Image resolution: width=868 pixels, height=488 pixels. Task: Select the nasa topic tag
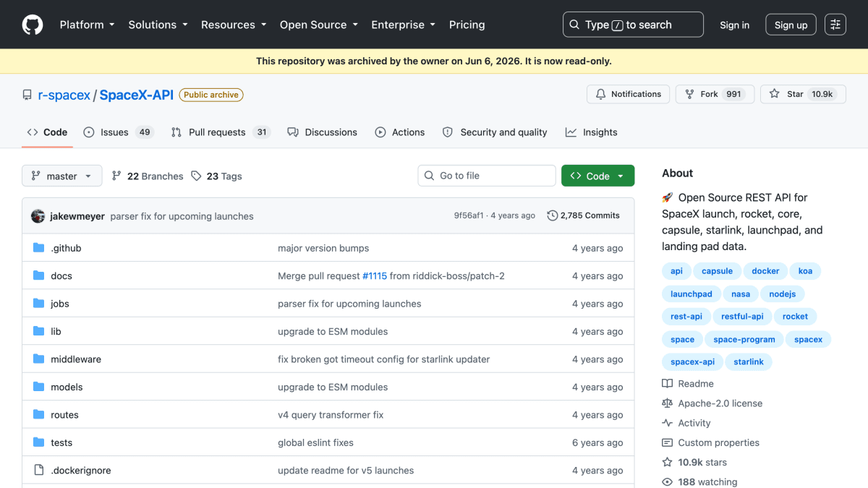pos(741,294)
